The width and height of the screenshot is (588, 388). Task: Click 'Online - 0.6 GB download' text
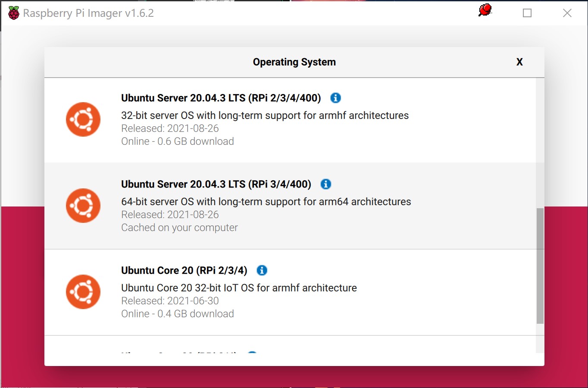pos(177,141)
